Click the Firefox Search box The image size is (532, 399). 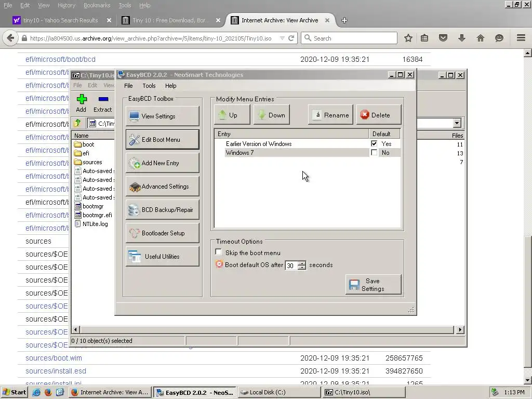tap(349, 38)
